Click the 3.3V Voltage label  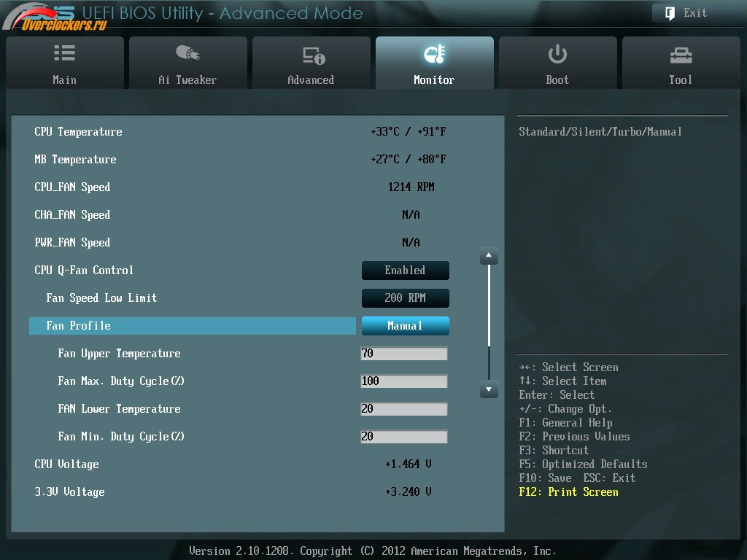click(x=69, y=492)
